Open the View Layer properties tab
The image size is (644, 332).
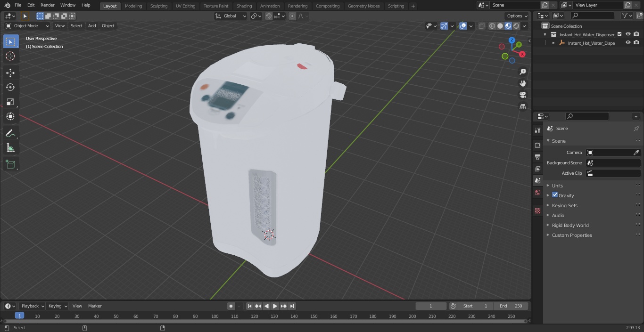537,169
